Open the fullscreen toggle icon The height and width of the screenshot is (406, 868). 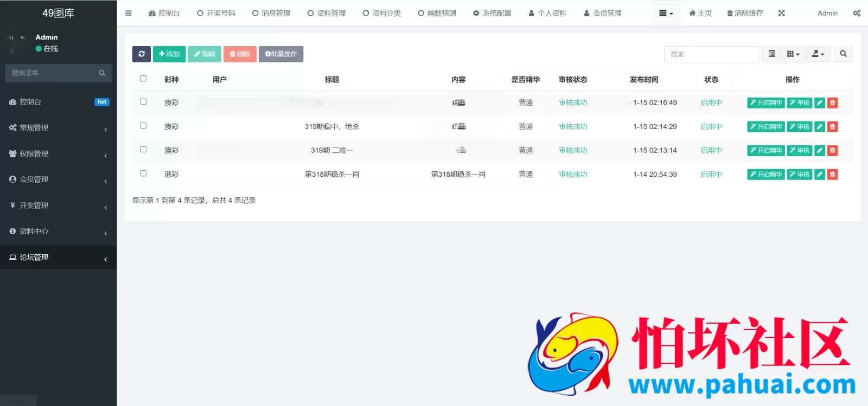tap(782, 13)
